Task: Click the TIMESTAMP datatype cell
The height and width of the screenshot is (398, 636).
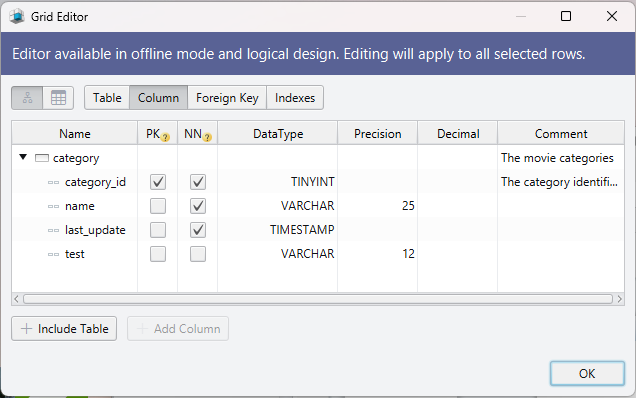Action: click(302, 230)
